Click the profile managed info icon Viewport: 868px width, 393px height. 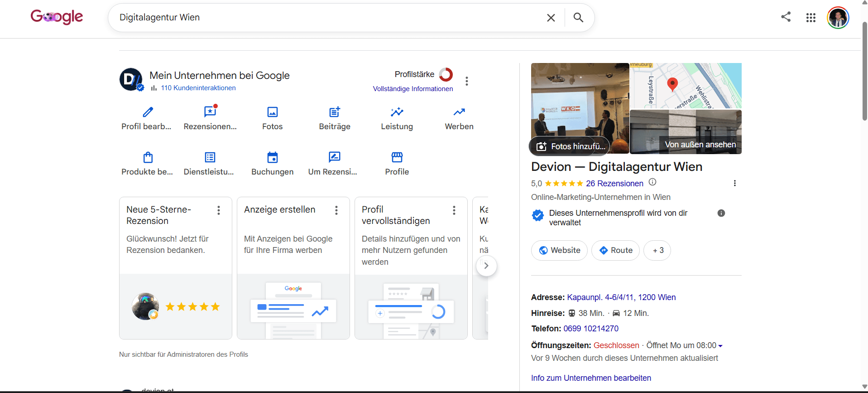tap(721, 213)
